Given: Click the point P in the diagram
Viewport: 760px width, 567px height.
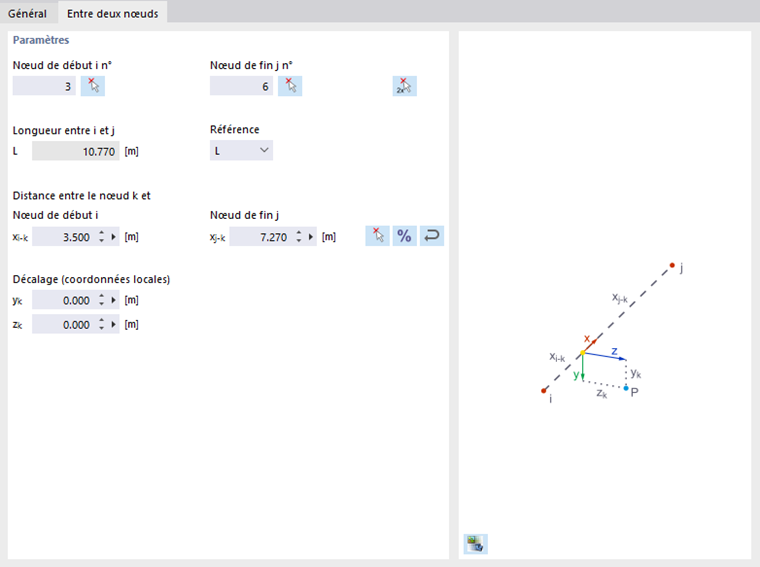Looking at the screenshot, I should [626, 388].
